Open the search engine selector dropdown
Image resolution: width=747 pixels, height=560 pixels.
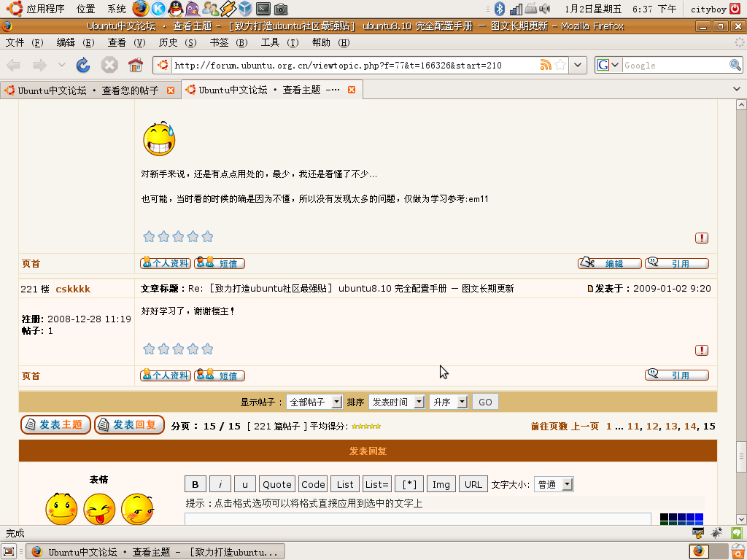coord(608,65)
